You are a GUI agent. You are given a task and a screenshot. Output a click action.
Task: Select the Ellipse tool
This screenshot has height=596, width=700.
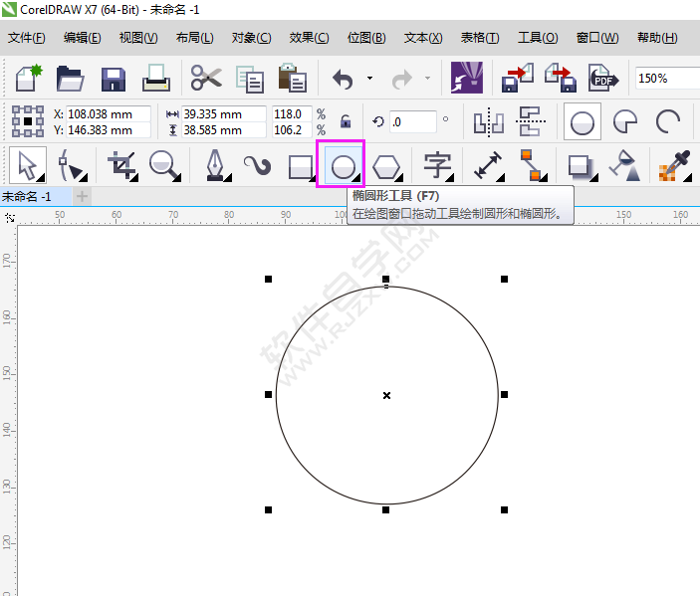343,165
